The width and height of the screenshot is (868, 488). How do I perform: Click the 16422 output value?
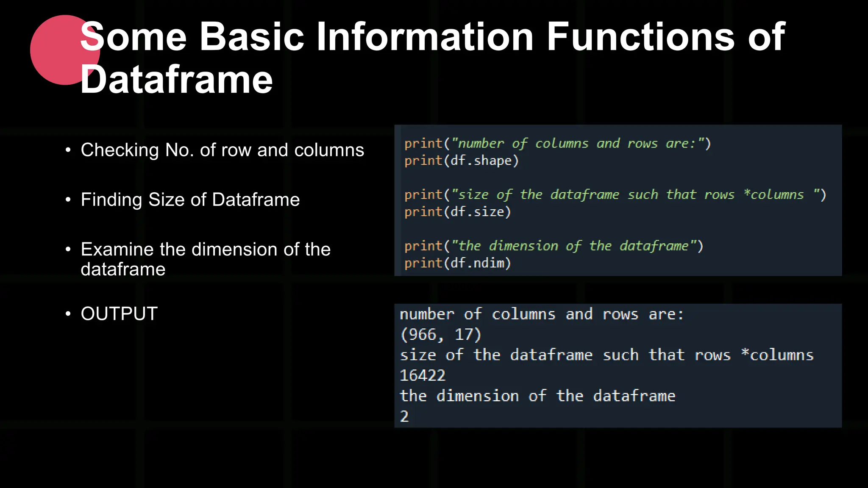coord(423,375)
